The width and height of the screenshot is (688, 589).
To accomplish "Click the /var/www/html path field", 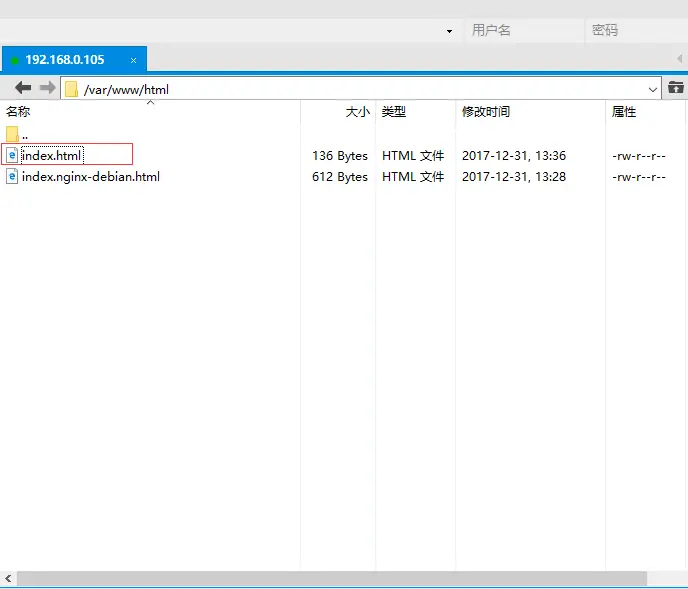I will (361, 89).
